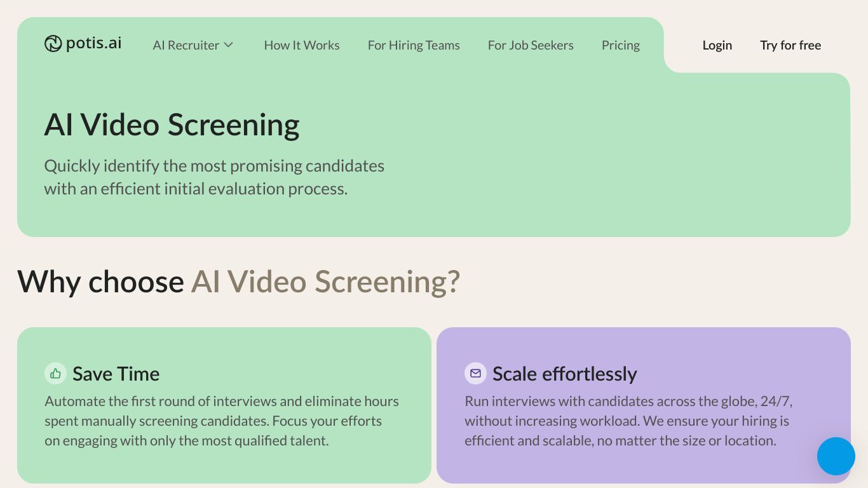Open the Pricing page link
868x488 pixels.
(x=621, y=45)
